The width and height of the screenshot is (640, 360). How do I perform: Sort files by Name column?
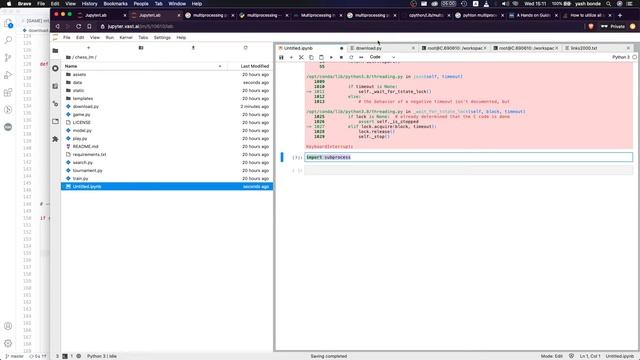tap(143, 66)
